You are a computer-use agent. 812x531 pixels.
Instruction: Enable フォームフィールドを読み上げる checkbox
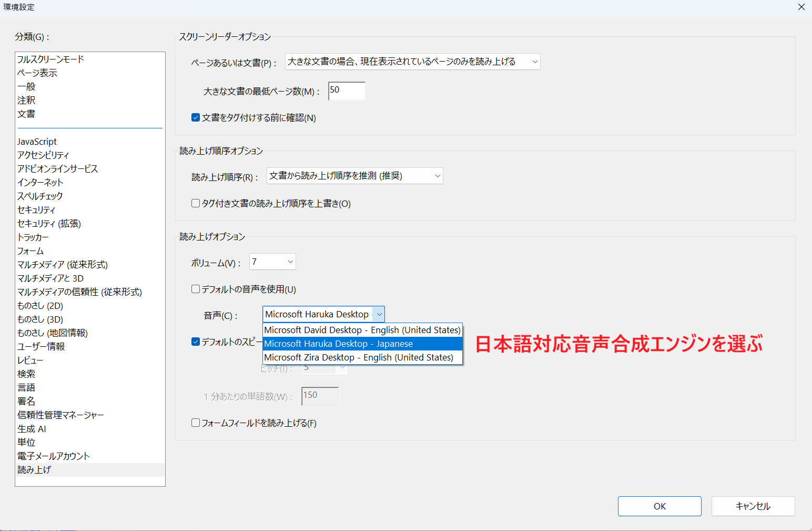[196, 423]
